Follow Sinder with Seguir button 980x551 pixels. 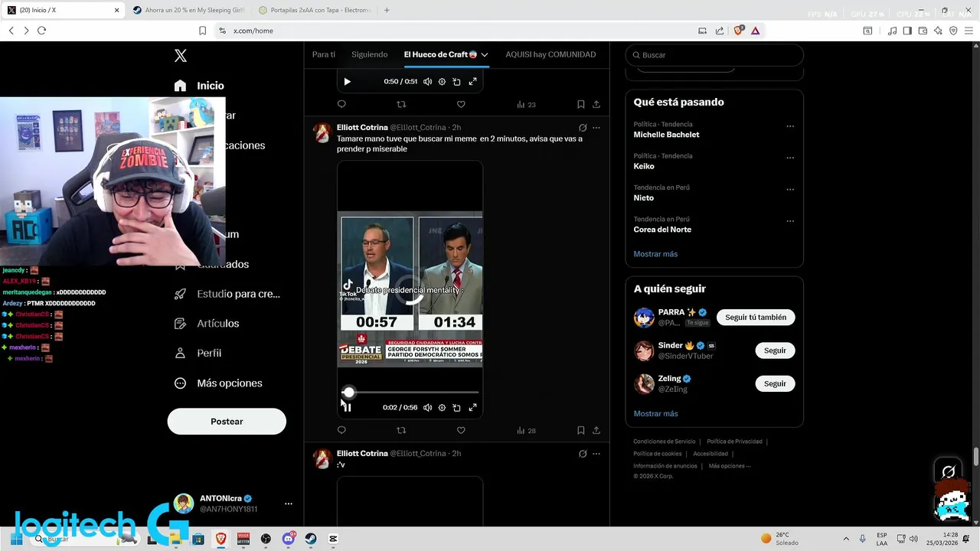click(x=775, y=350)
